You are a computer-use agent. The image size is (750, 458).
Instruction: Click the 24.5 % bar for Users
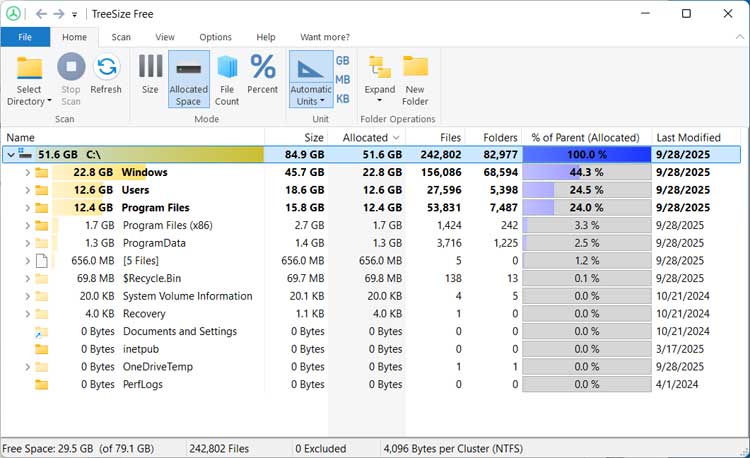coord(587,190)
